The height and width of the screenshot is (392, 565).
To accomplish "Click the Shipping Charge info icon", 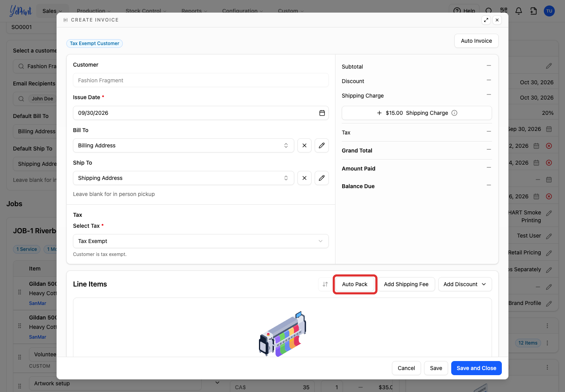I will point(454,113).
